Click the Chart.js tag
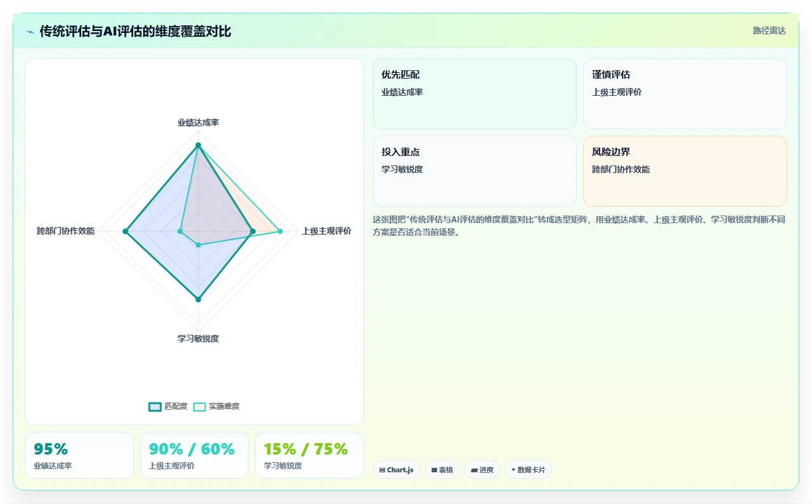The width and height of the screenshot is (812, 504). 396,470
